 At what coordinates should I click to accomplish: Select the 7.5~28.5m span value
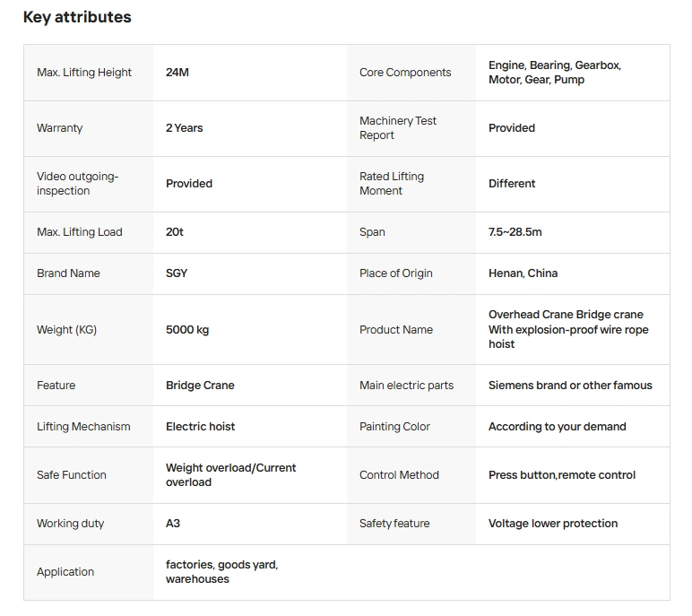click(515, 232)
